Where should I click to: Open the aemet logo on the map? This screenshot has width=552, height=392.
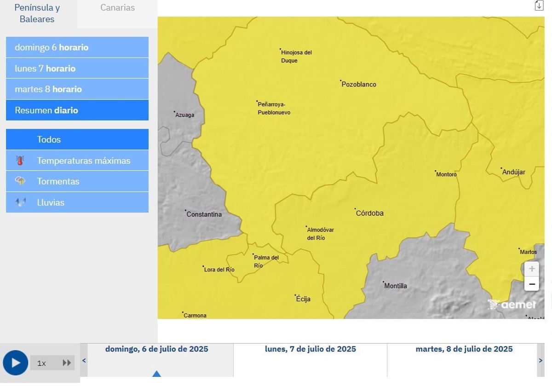[512, 305]
